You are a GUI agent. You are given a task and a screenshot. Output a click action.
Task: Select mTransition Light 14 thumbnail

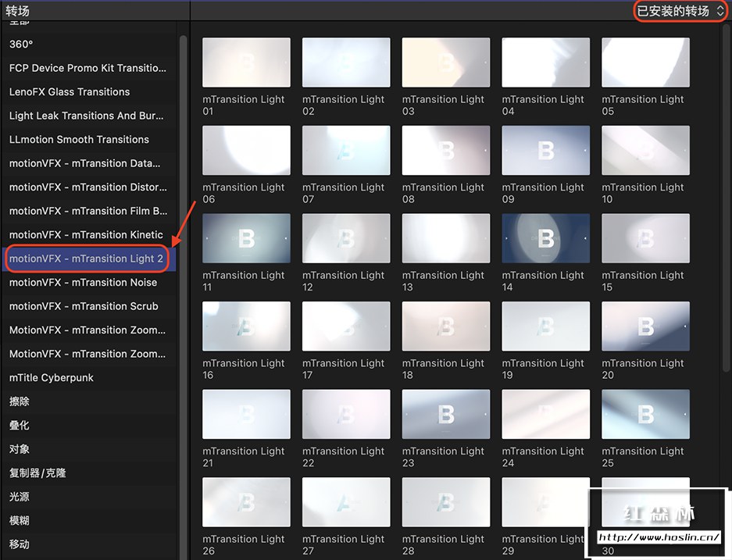[546, 238]
